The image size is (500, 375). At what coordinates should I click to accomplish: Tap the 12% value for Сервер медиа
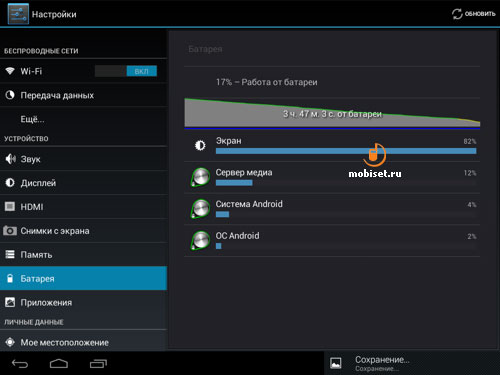point(470,173)
